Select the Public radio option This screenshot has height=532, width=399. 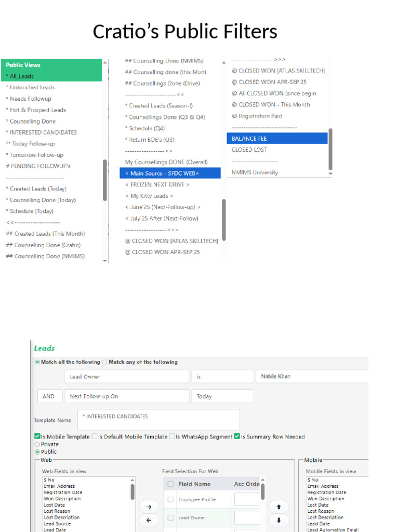coord(37,451)
